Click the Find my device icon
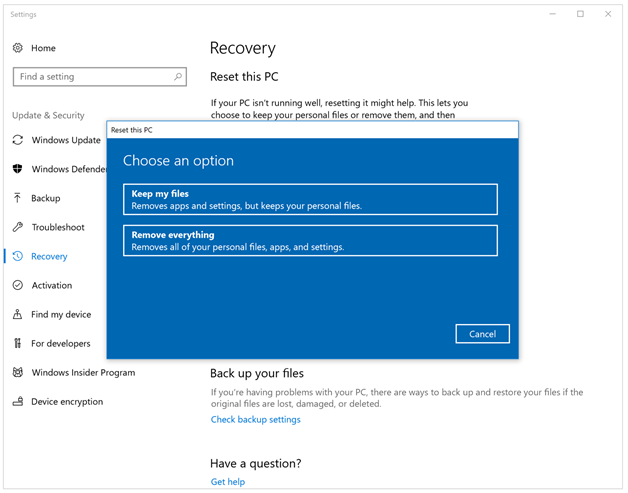Viewport: 628px width, 493px height. click(x=18, y=314)
